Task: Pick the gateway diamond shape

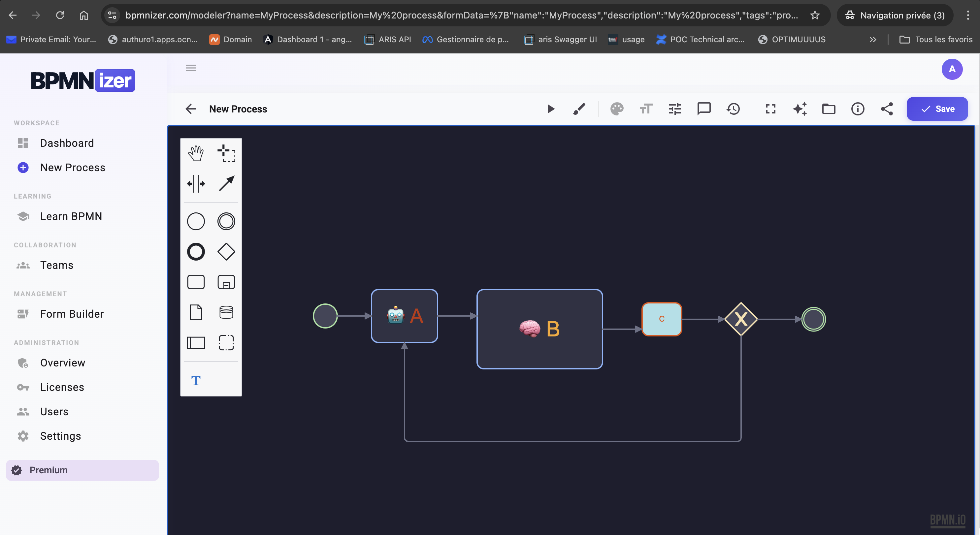Action: click(x=226, y=252)
